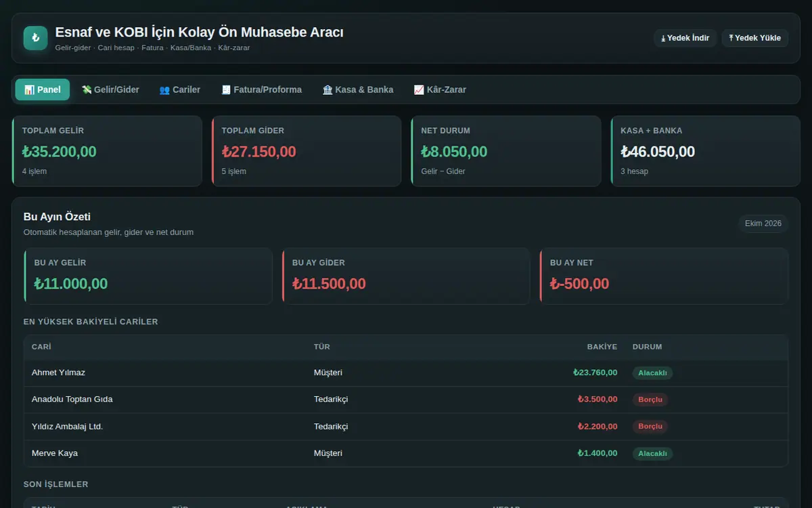Go to the Fatura/Proforma tab
Viewport: 812px width, 508px height.
pos(261,89)
